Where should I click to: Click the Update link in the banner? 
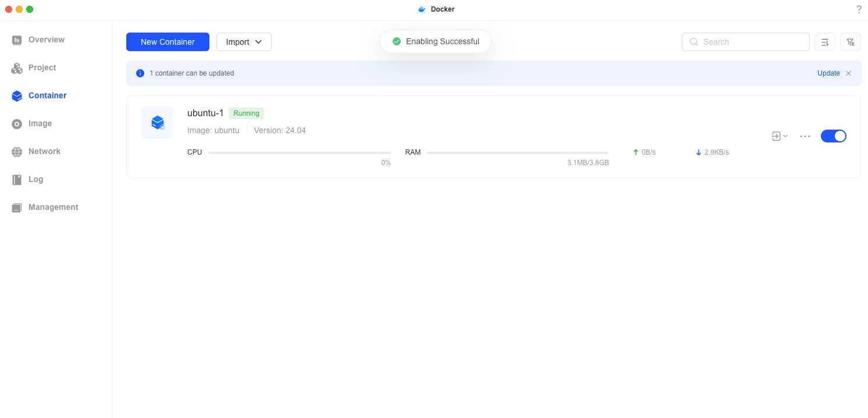tap(828, 73)
